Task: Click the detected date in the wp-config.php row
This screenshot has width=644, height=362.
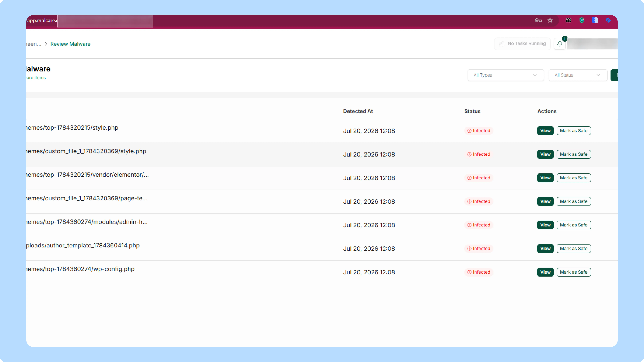Action: click(x=369, y=272)
